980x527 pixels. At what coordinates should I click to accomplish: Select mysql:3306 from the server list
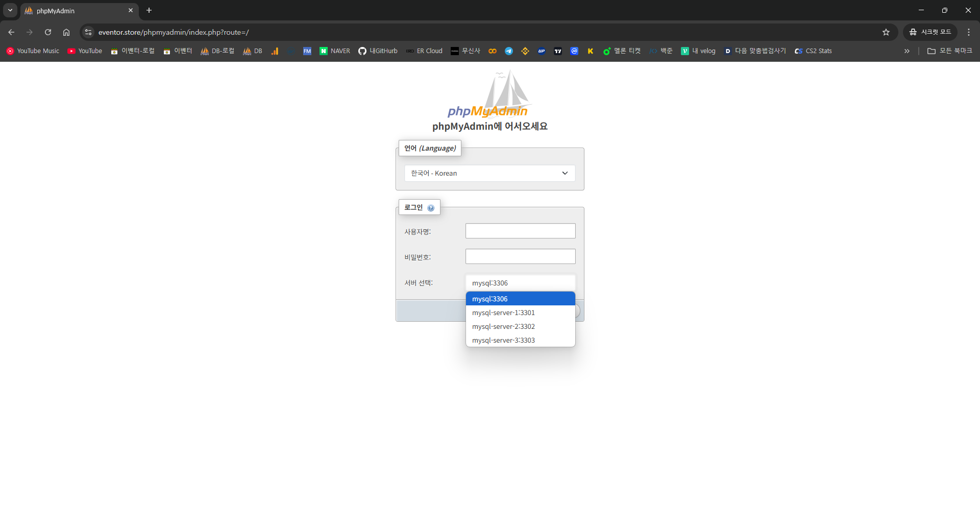point(520,299)
